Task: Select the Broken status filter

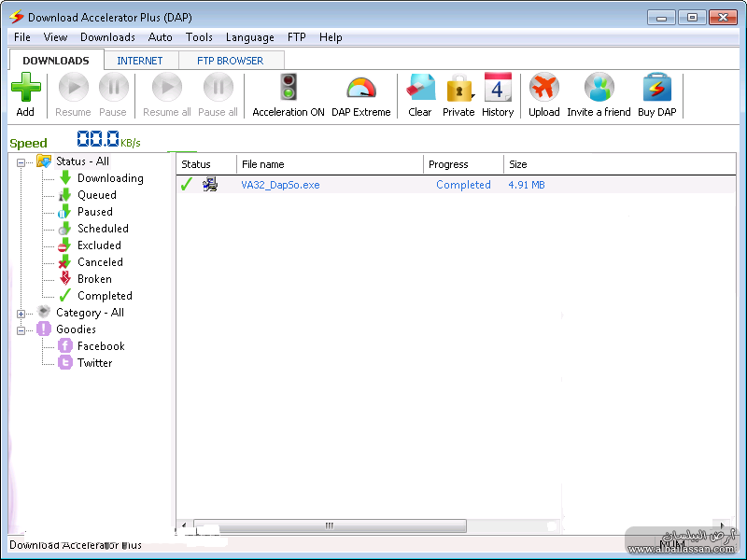Action: [94, 279]
